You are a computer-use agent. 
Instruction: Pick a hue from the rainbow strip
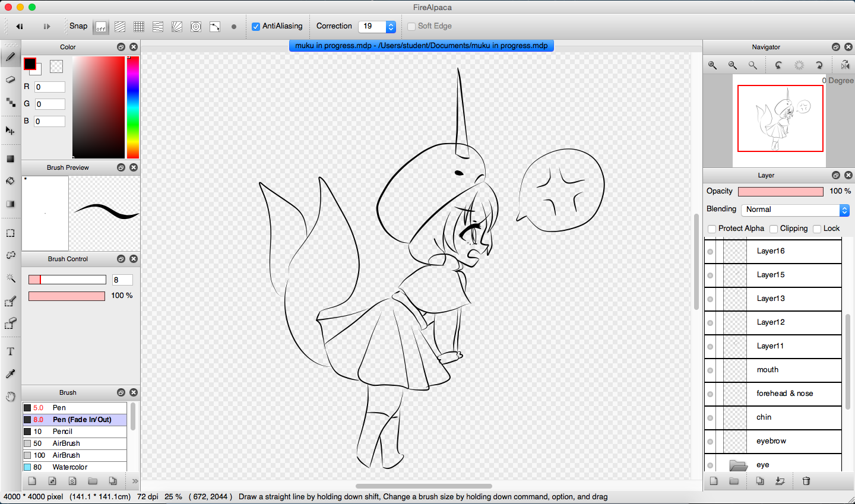133,107
